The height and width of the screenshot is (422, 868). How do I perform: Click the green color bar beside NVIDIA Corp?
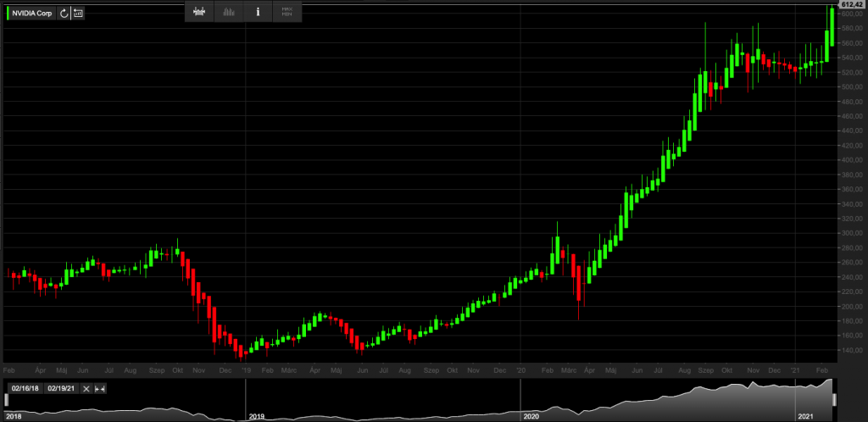(x=8, y=13)
